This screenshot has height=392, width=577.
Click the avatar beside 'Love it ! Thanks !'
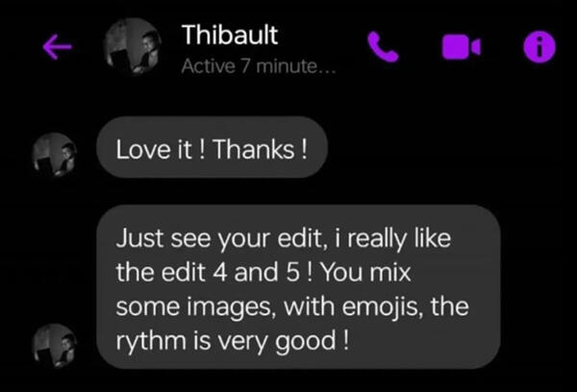coord(55,155)
